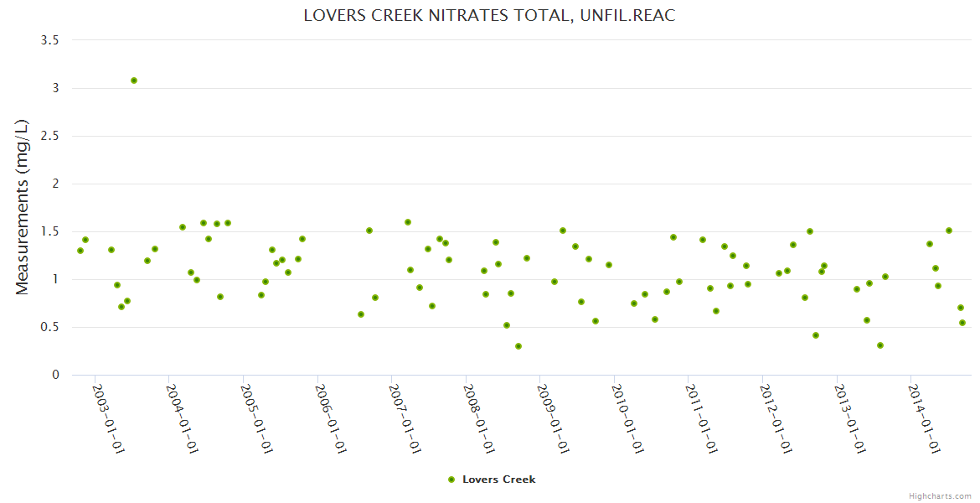The width and height of the screenshot is (980, 503).
Task: Toggle the Lovers Creek series legend label
Action: [x=498, y=480]
